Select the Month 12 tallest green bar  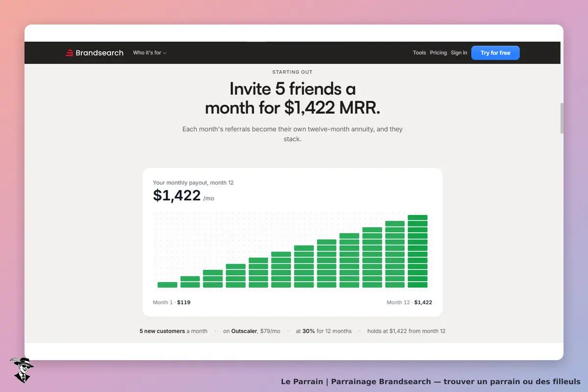(x=417, y=251)
